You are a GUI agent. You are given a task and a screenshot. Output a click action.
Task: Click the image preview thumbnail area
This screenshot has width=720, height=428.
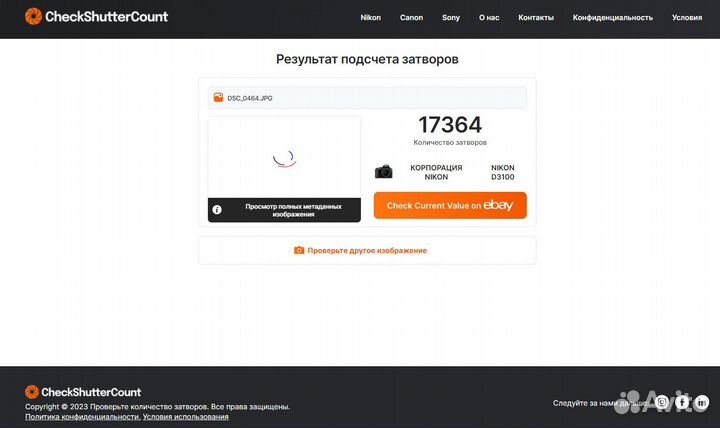coord(284,157)
